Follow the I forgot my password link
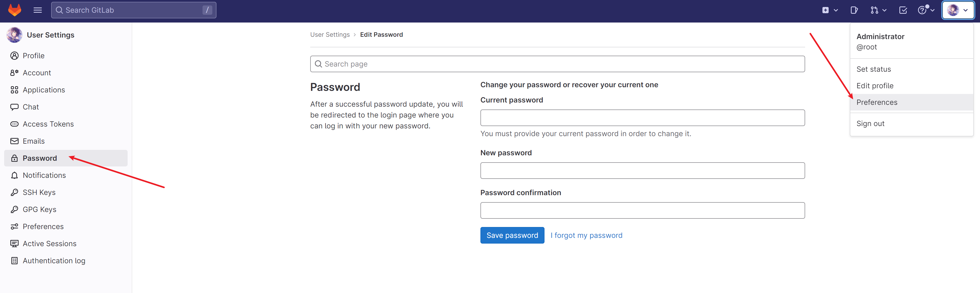The width and height of the screenshot is (980, 293). 586,236
